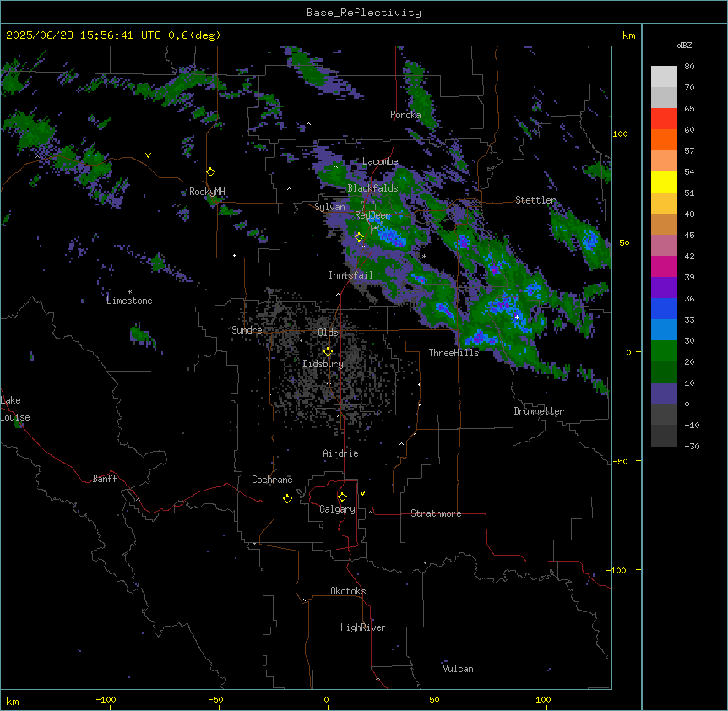
Task: Click the Didsbury label
Action: (323, 364)
